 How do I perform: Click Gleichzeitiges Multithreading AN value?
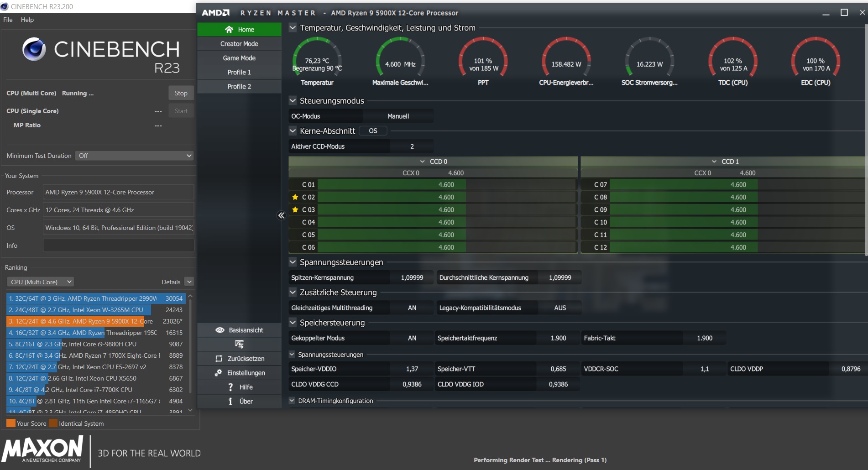pyautogui.click(x=412, y=308)
